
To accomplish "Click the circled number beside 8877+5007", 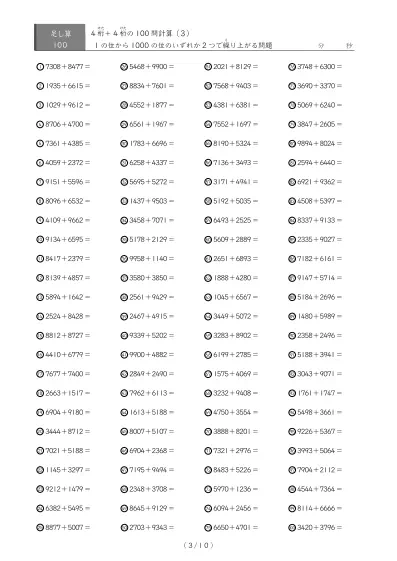I will (x=40, y=527).
